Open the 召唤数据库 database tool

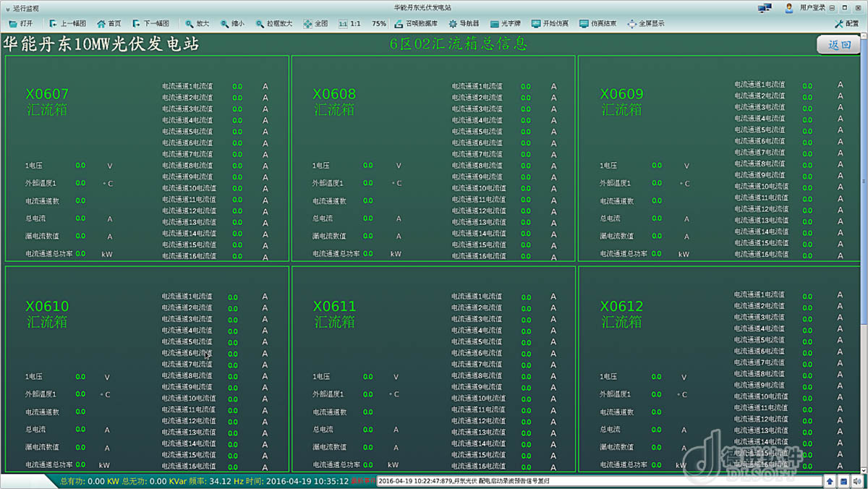[x=416, y=24]
